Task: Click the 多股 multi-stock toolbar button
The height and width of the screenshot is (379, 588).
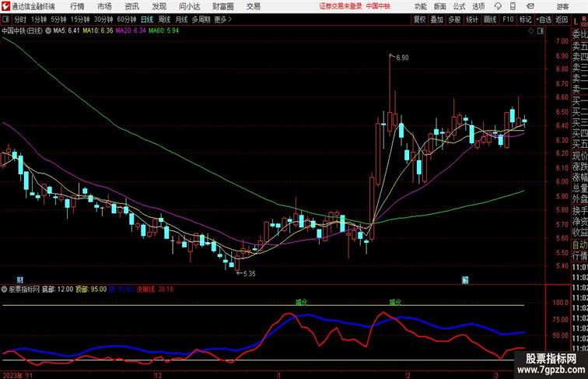Action: (x=454, y=19)
